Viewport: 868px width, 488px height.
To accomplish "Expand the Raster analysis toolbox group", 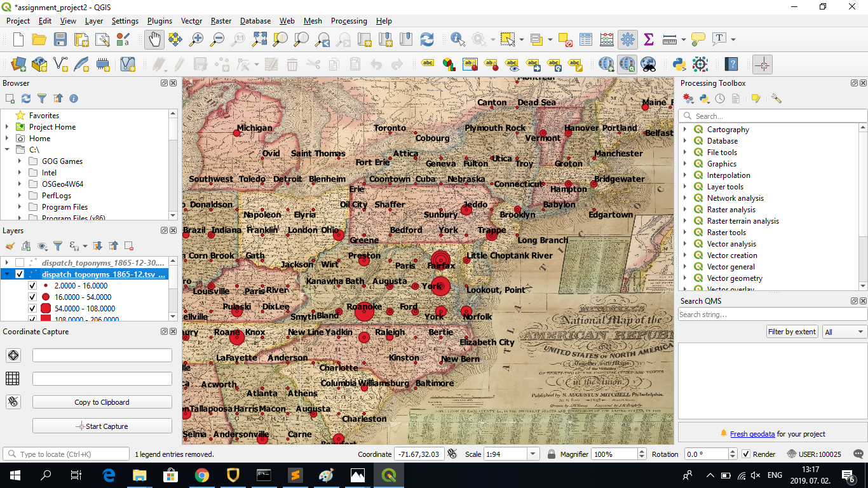I will [x=685, y=210].
